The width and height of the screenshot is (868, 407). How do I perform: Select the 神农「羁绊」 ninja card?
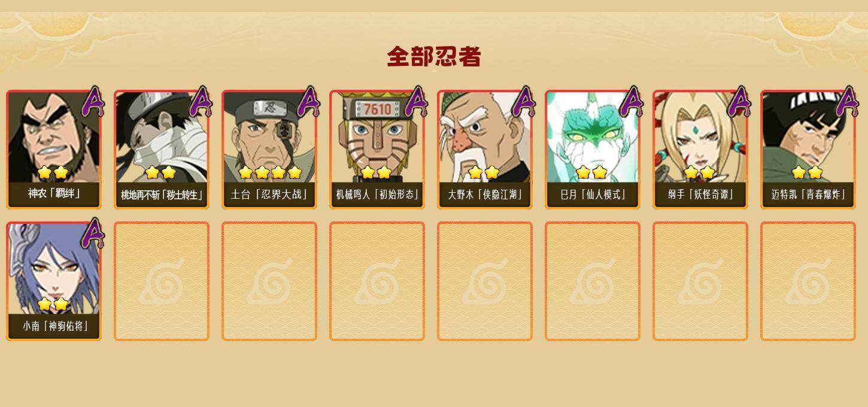click(54, 149)
